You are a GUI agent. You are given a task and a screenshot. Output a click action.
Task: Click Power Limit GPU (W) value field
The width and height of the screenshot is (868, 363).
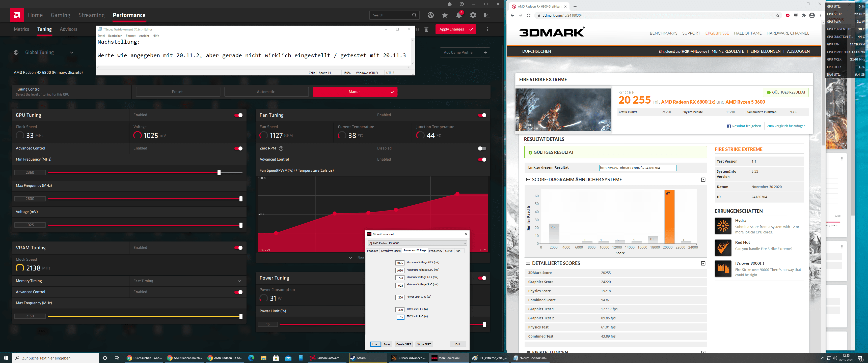click(x=400, y=297)
